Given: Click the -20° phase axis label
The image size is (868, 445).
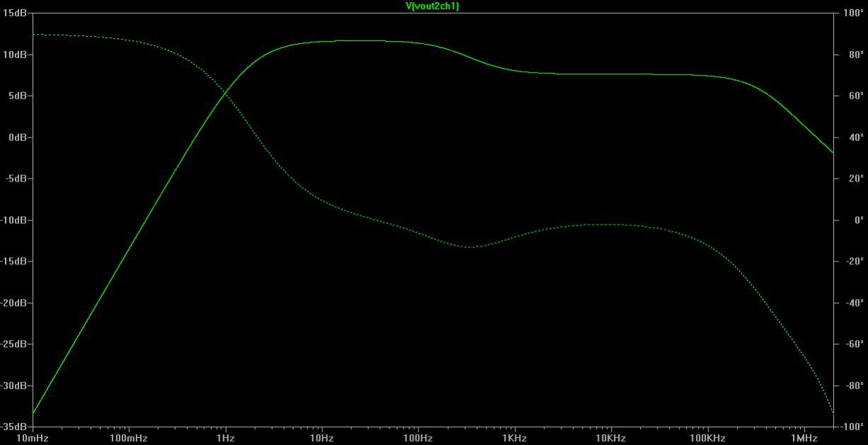Looking at the screenshot, I should coord(853,261).
